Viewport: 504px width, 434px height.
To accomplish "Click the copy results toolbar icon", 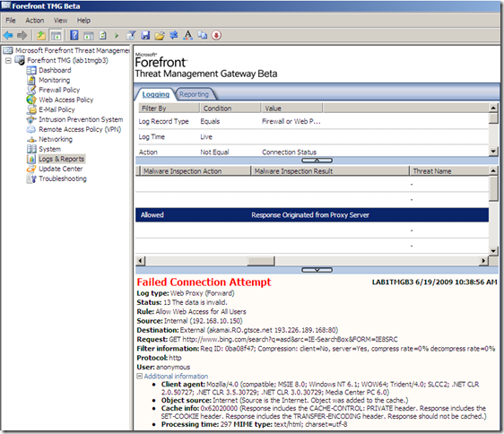I will tap(202, 35).
